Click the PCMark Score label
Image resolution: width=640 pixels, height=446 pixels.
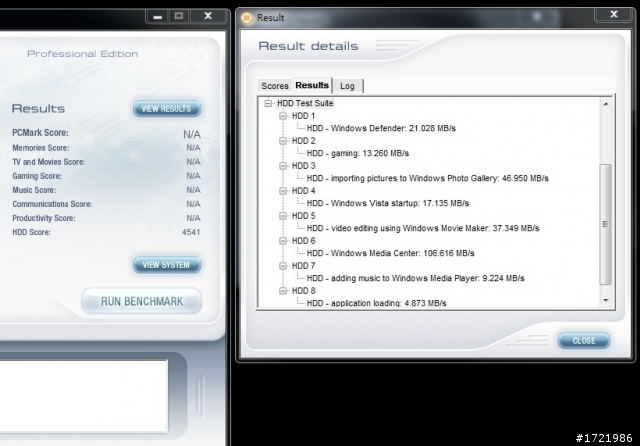coord(40,133)
